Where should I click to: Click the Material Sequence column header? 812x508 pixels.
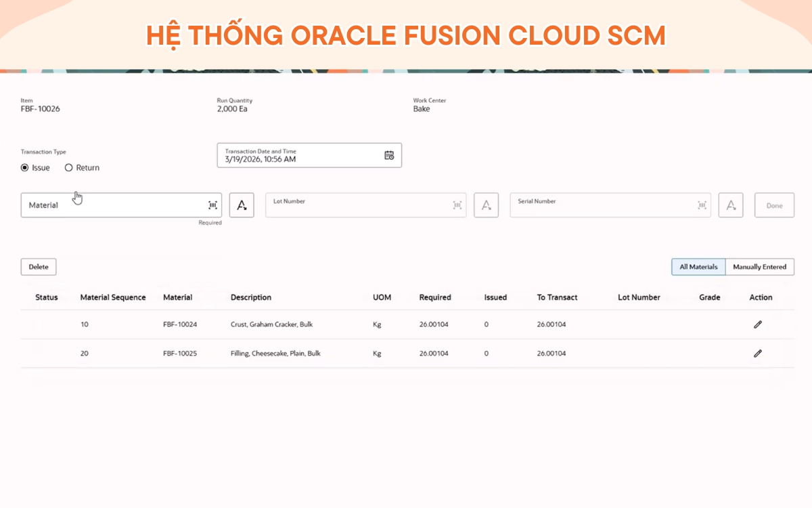(x=113, y=297)
